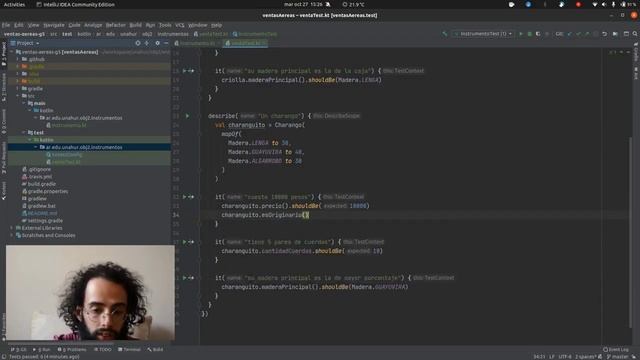Expand the gradle folder in tree
Image resolution: width=640 pixels, height=360 pixels.
[18, 89]
